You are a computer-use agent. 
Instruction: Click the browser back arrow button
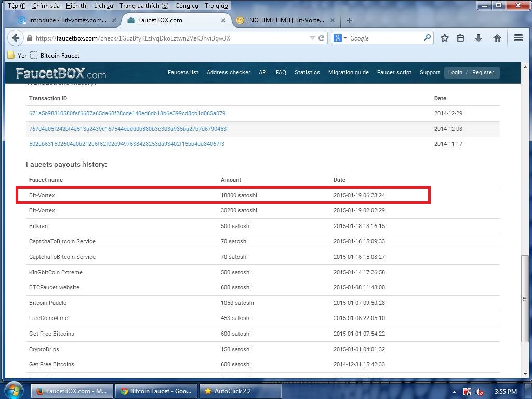[16, 38]
